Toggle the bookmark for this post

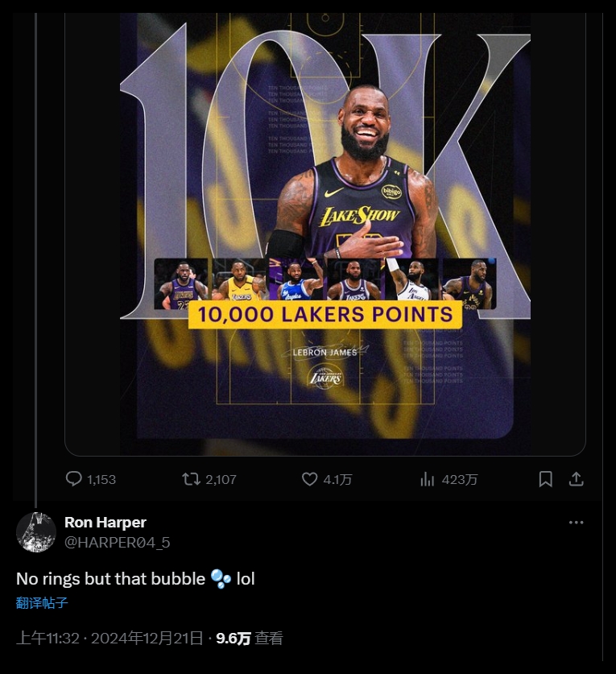(545, 479)
